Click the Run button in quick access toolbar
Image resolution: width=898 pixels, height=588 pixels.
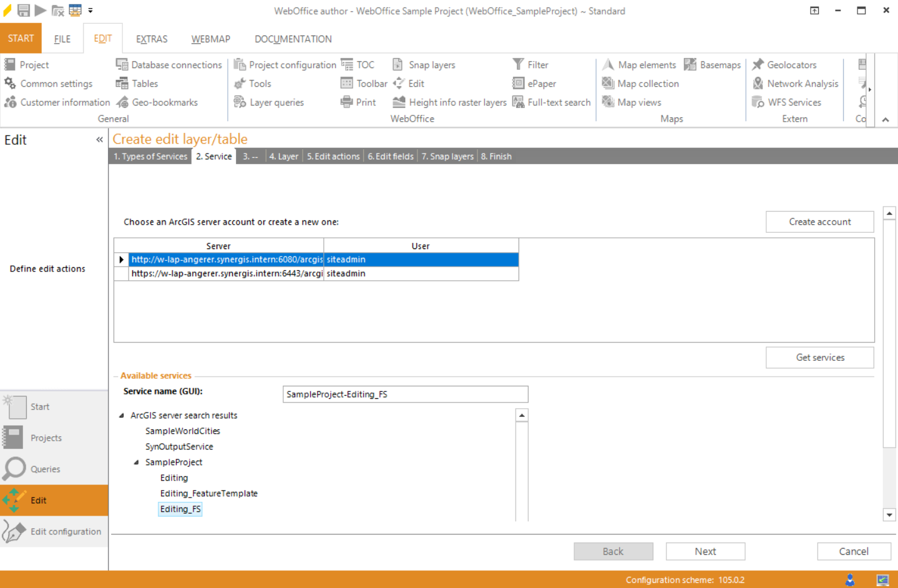coord(39,10)
